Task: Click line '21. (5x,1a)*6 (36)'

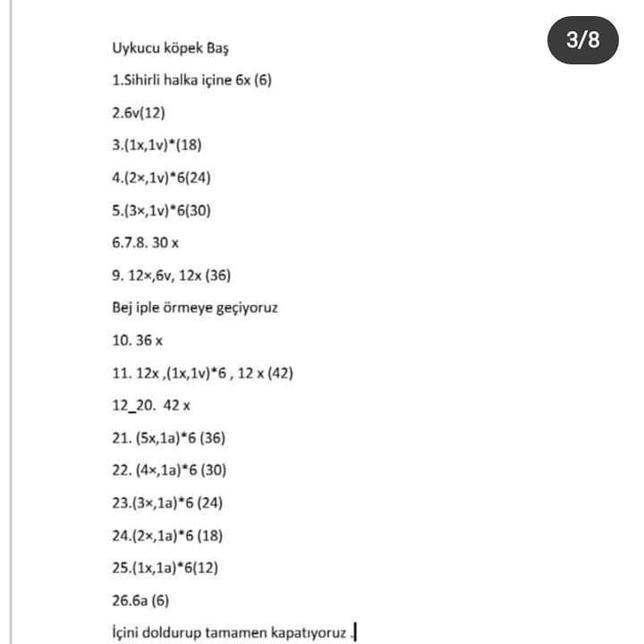Action: 169,437
